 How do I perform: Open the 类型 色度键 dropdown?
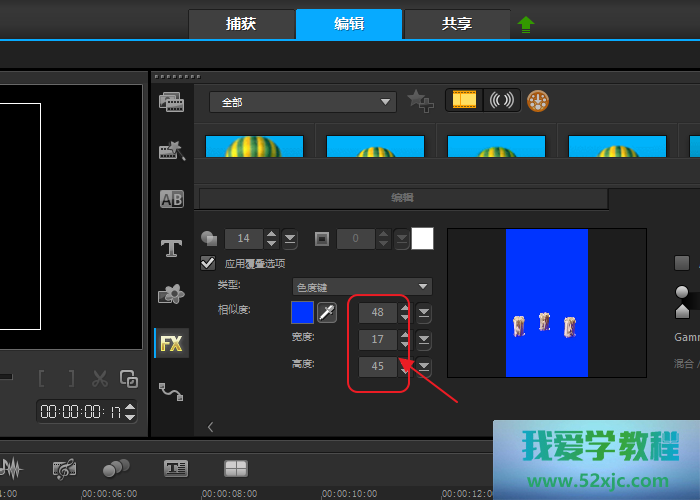362,286
